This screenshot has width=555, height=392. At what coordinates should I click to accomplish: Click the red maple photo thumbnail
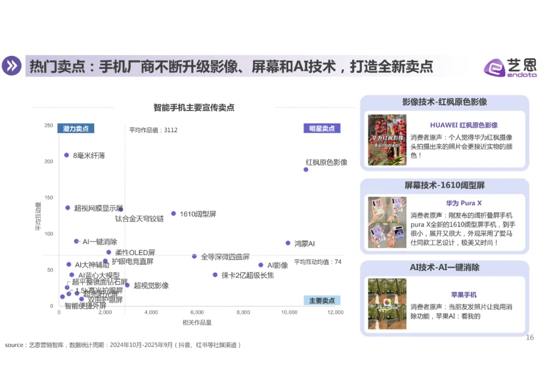pos(387,140)
